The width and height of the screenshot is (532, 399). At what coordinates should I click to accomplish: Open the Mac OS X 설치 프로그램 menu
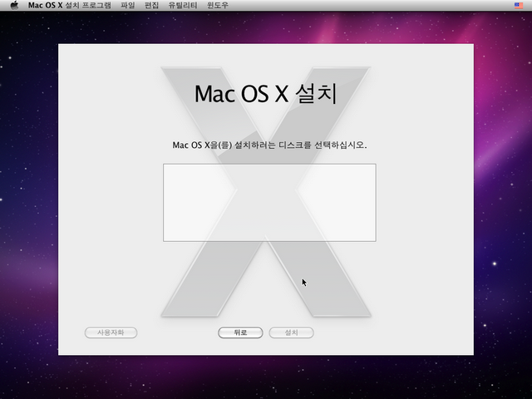tap(70, 6)
